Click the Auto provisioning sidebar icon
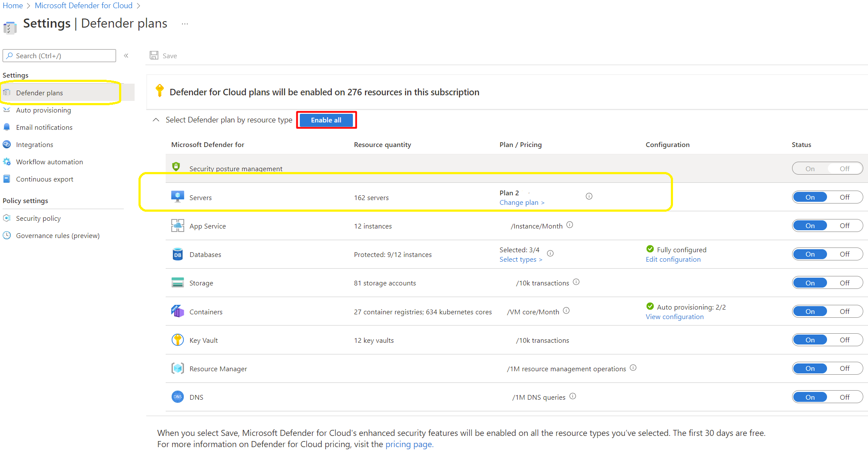 7,110
